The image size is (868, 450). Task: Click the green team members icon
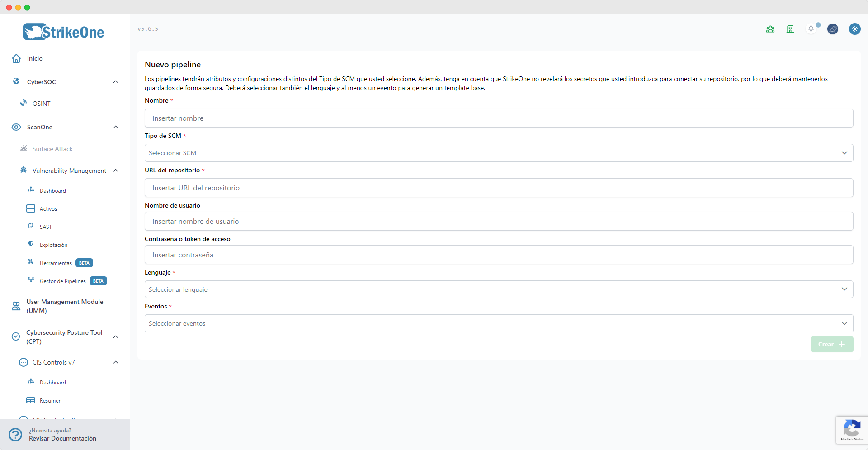(770, 28)
